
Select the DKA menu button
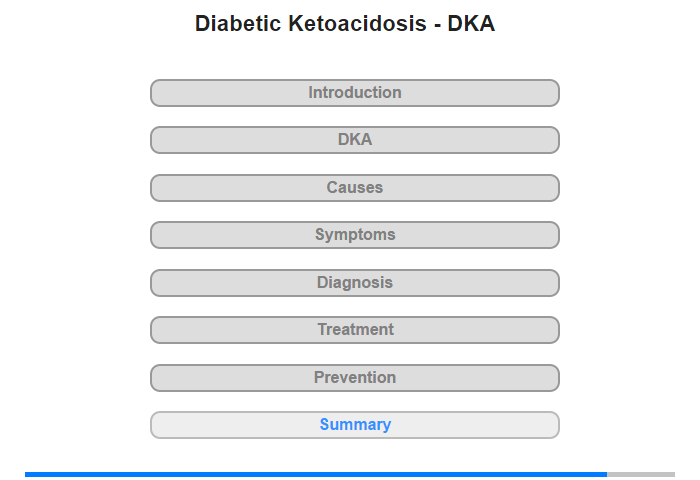tap(354, 140)
